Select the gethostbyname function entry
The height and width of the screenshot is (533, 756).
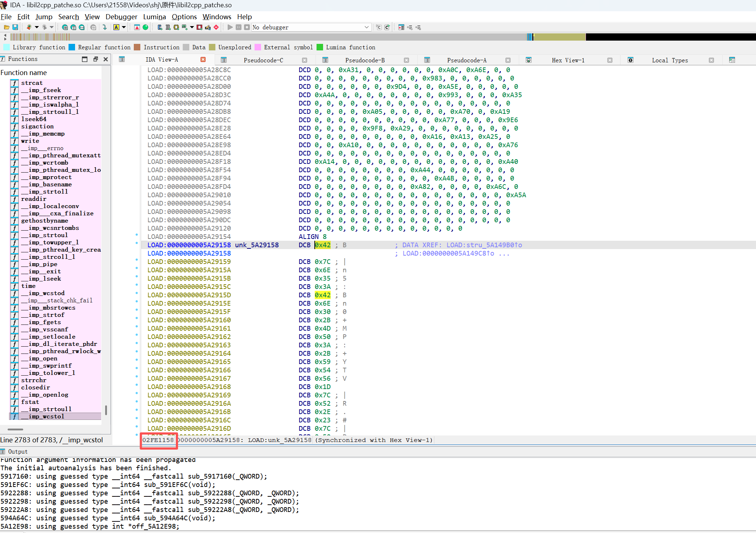pos(45,220)
